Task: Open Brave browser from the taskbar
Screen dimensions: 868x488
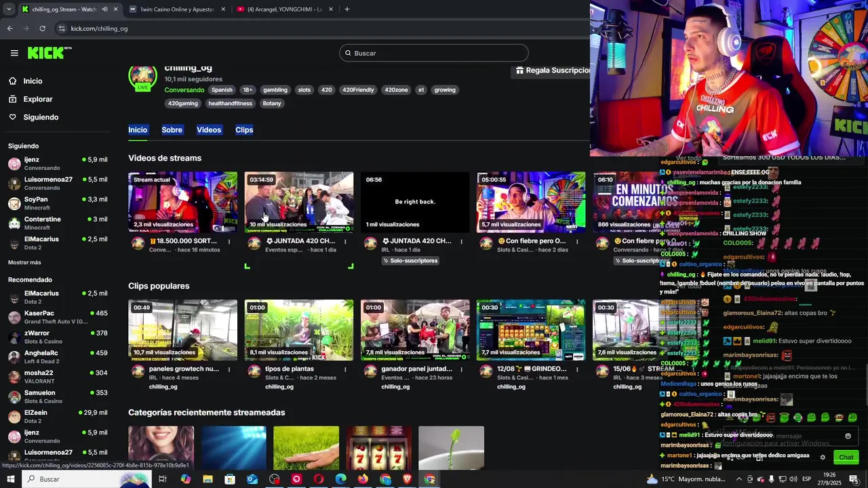Action: [407, 479]
